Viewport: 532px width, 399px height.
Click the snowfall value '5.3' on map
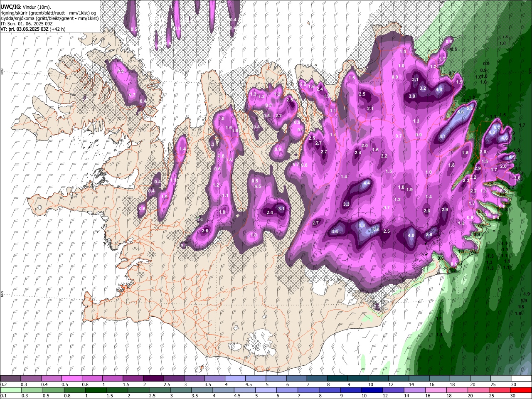[x=470, y=108]
